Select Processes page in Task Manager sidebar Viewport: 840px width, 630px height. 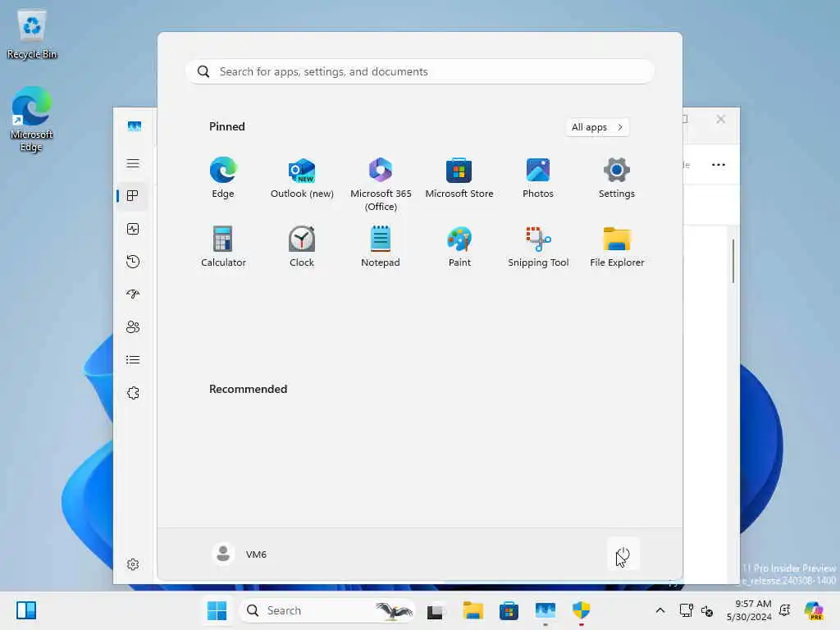133,196
